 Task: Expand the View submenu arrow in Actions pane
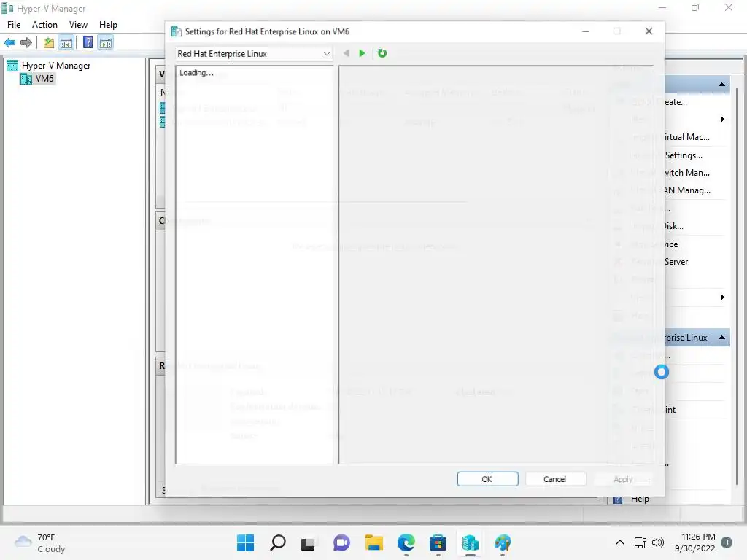tap(722, 297)
